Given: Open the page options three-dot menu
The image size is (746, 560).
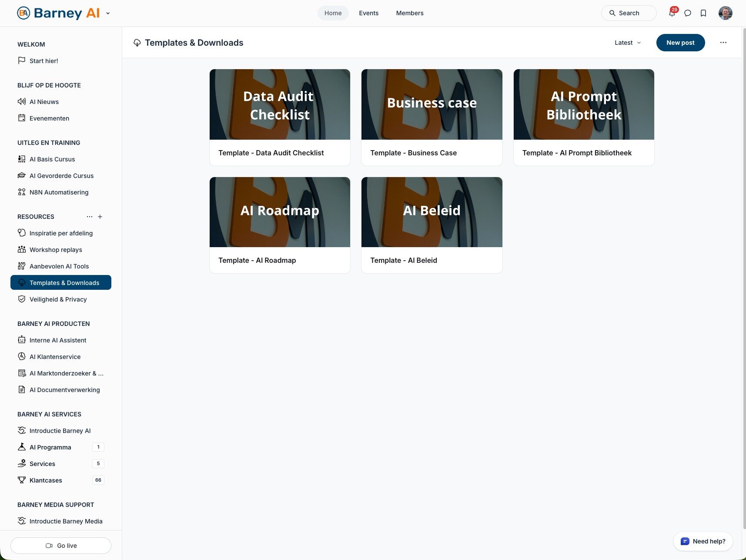Looking at the screenshot, I should pyautogui.click(x=723, y=43).
